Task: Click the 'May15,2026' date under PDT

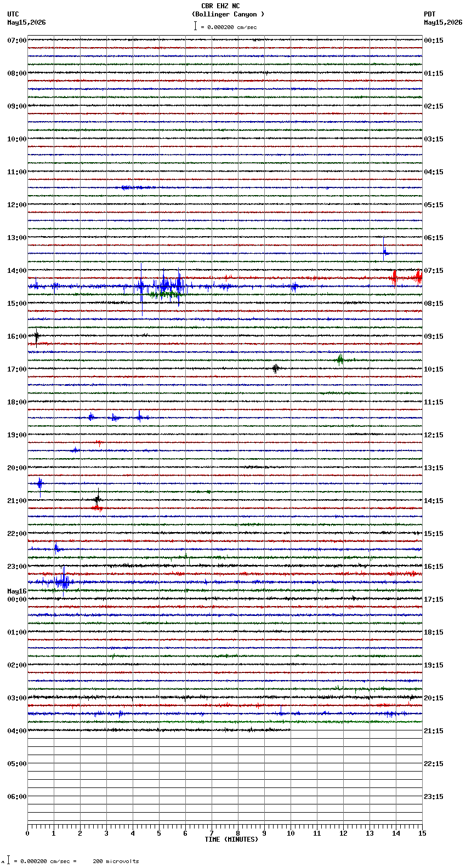Action: (443, 22)
